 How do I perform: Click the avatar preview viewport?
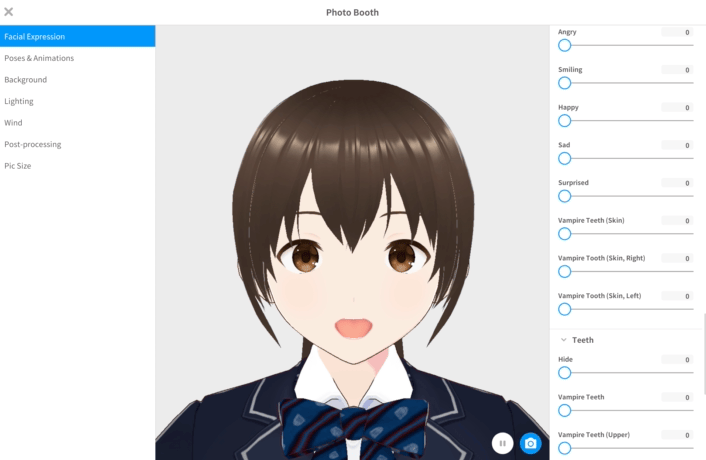352,243
